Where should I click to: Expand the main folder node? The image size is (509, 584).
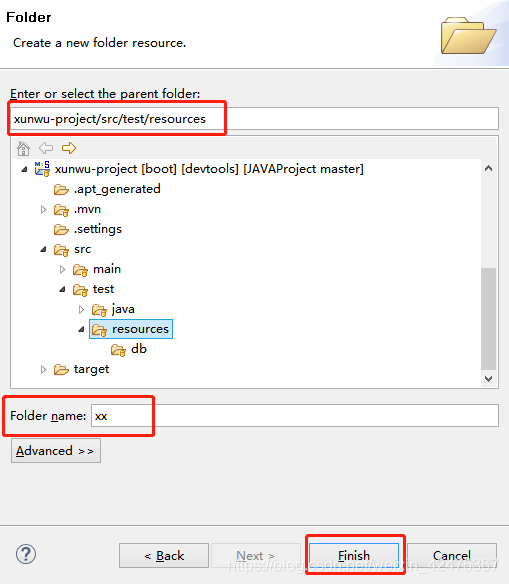click(63, 269)
